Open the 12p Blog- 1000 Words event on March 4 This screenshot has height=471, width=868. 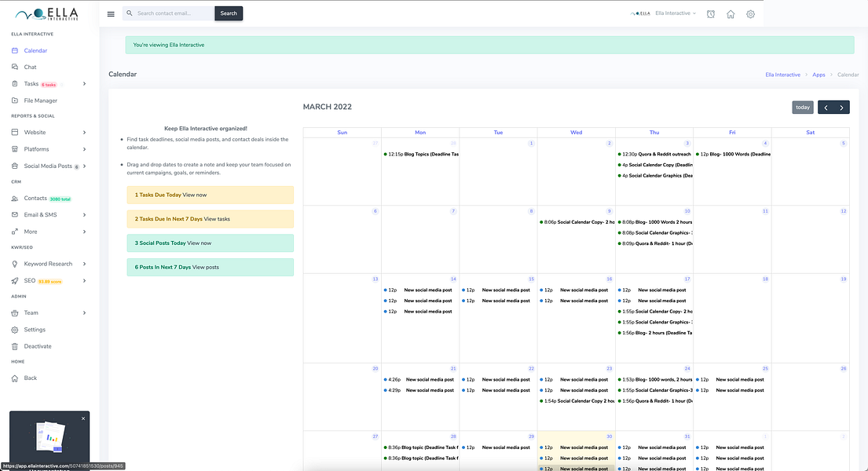coord(733,155)
